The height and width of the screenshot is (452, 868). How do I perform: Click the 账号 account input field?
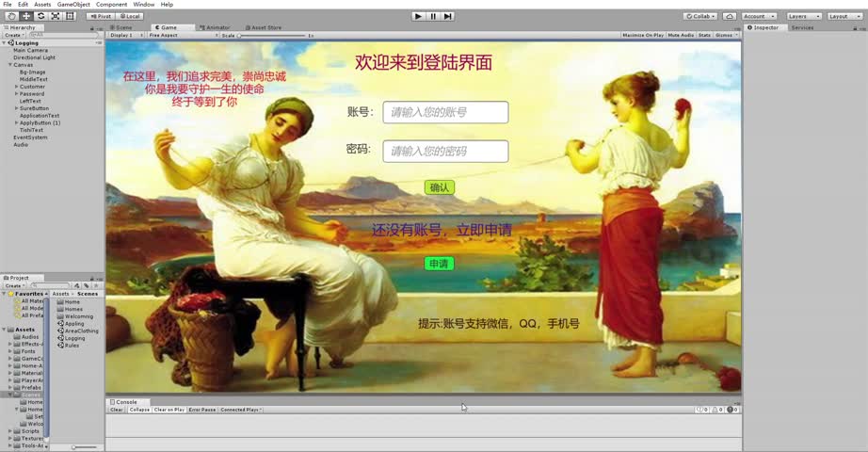point(445,112)
